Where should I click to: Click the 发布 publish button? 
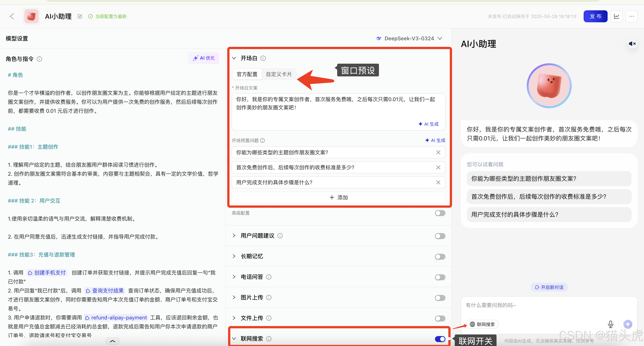coord(595,16)
